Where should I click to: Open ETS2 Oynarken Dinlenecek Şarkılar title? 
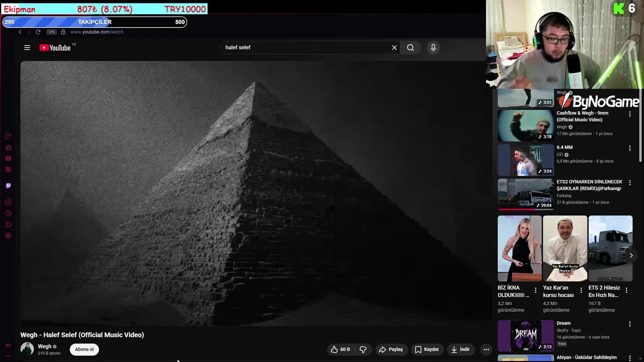[x=589, y=185]
